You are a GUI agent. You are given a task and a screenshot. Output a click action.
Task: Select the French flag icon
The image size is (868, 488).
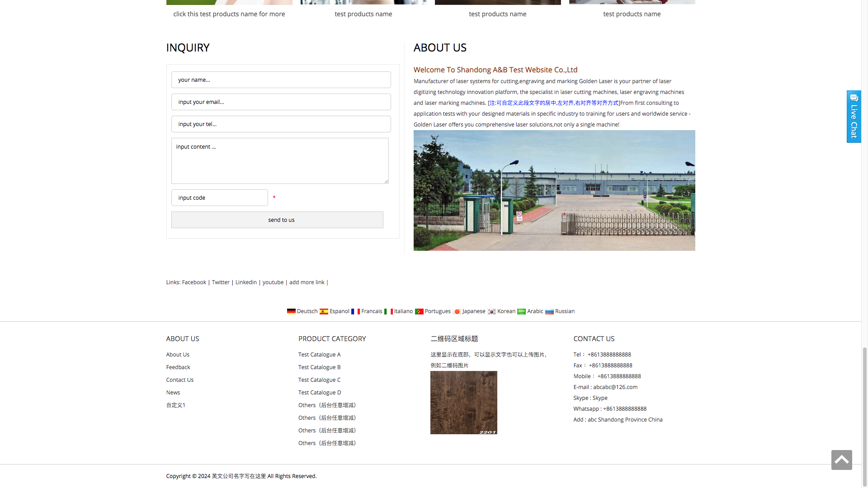pyautogui.click(x=355, y=311)
